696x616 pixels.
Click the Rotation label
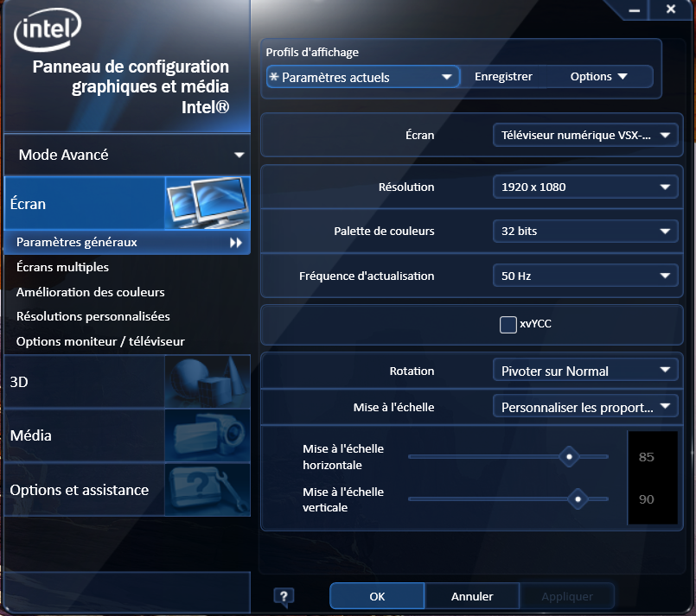(412, 371)
